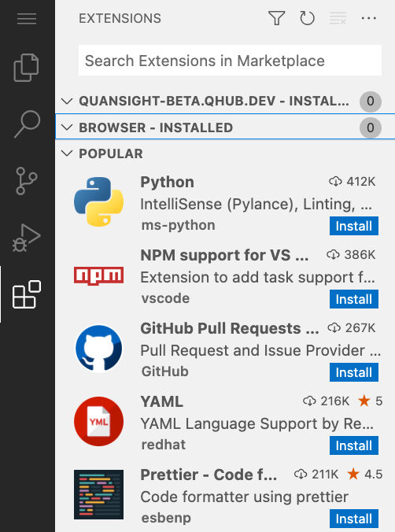395x532 pixels.
Task: Click the esbenp publisher name
Action: (x=166, y=518)
